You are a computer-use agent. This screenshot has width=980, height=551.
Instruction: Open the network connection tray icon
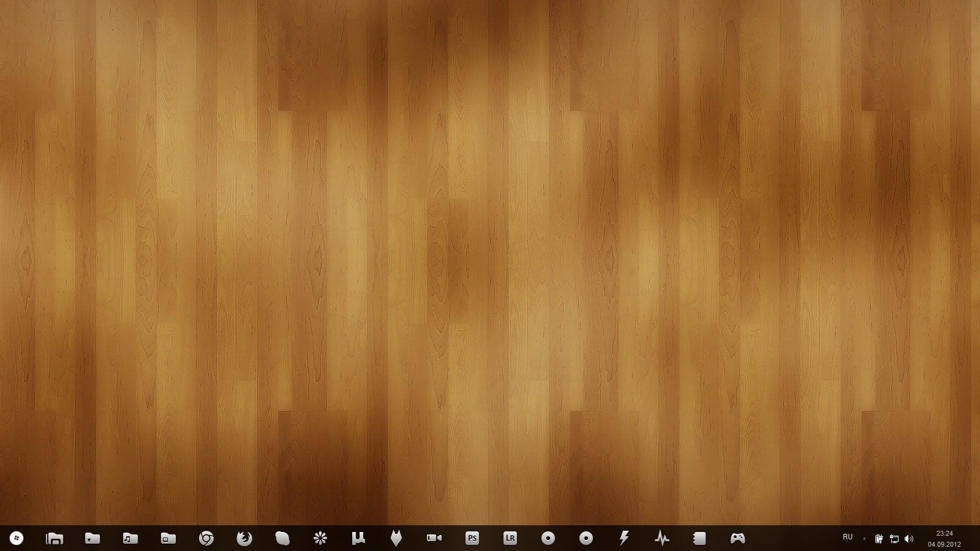point(894,539)
